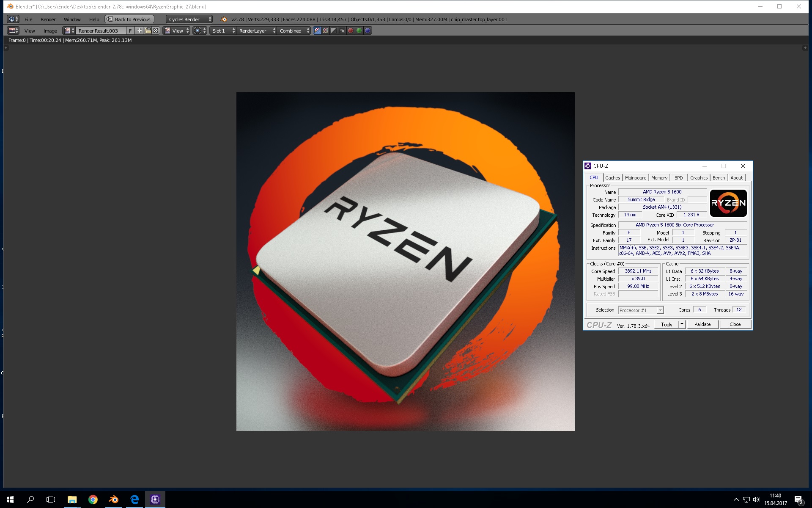This screenshot has height=508, width=812.
Task: Switch to CPU-Z in the taskbar
Action: [x=155, y=500]
